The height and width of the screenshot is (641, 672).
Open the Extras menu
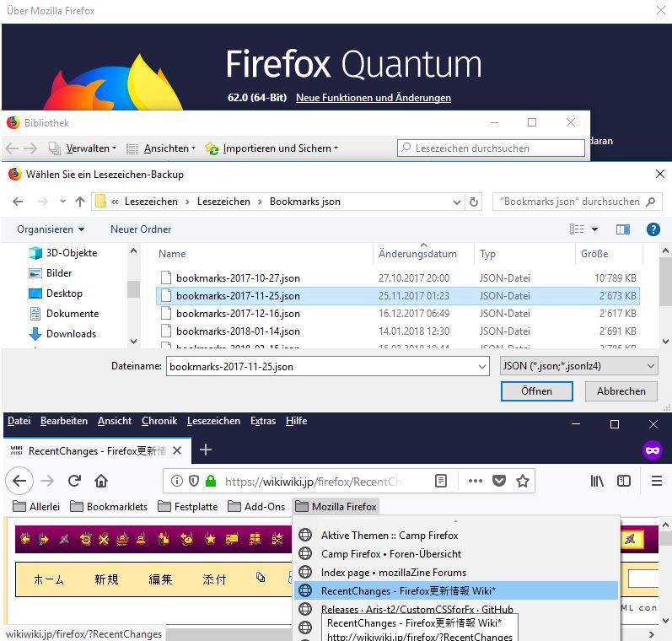(x=263, y=421)
